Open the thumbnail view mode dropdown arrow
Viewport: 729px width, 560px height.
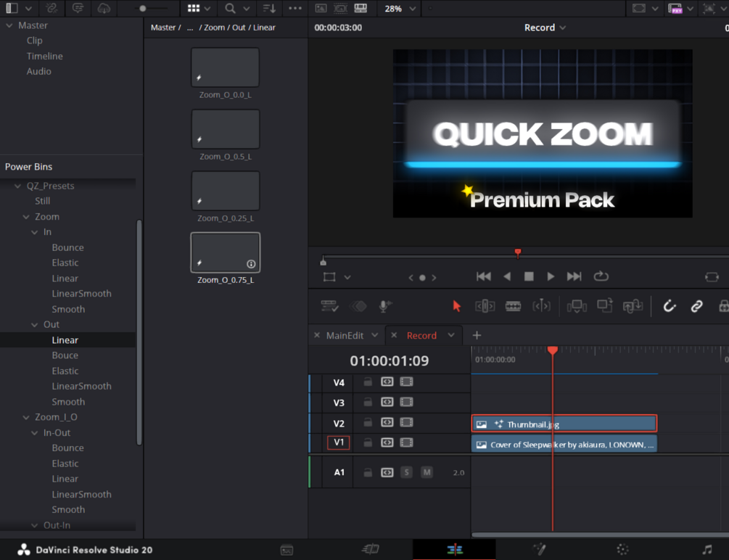207,8
